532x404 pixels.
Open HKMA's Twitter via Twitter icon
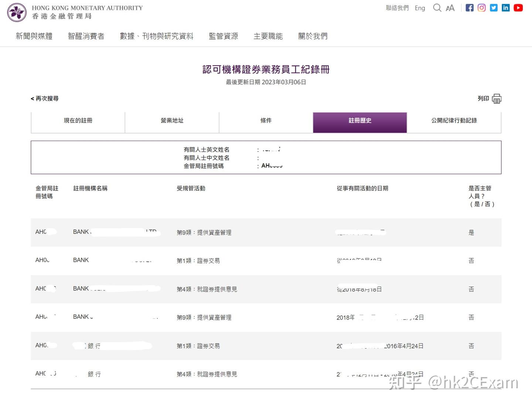pos(494,7)
